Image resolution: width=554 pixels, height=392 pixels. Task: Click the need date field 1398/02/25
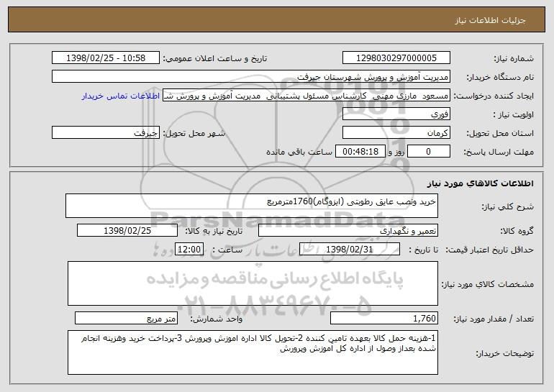point(127,231)
